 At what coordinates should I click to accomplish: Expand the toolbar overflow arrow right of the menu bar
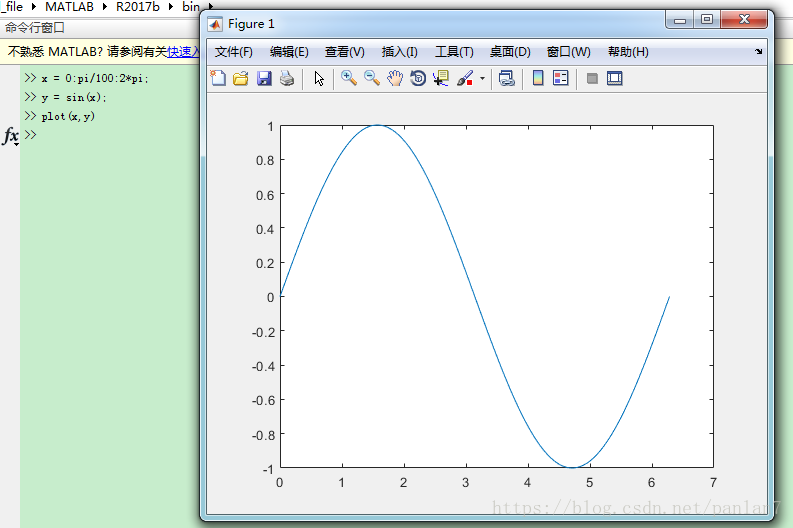coord(758,51)
